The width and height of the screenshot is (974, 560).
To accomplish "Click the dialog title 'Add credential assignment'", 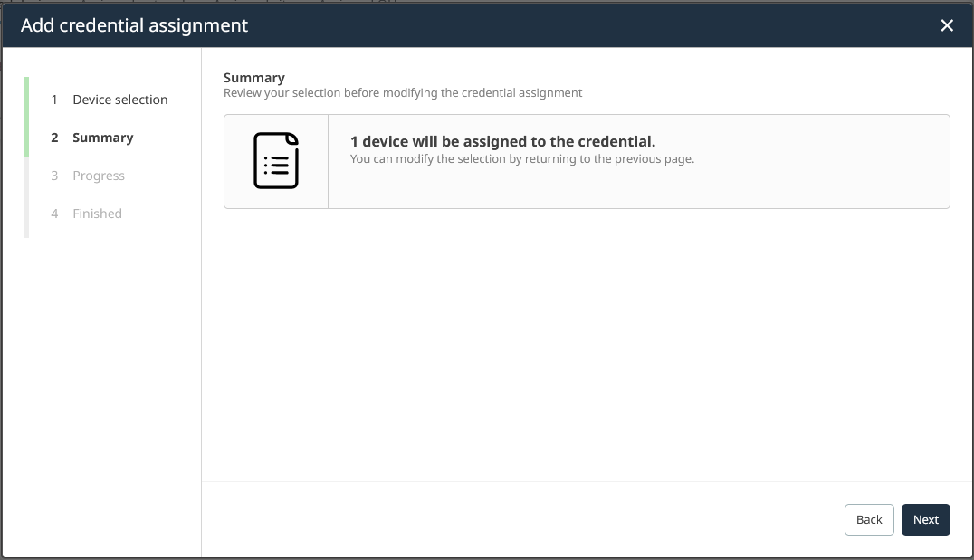I will (x=134, y=25).
